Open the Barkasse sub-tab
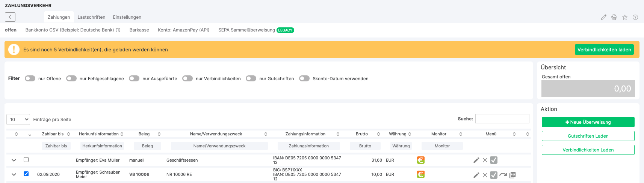This screenshot has width=644, height=183. point(139,30)
